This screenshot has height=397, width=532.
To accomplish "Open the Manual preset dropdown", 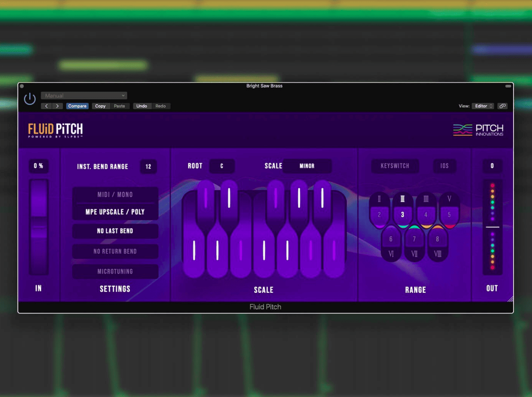I will tap(84, 96).
